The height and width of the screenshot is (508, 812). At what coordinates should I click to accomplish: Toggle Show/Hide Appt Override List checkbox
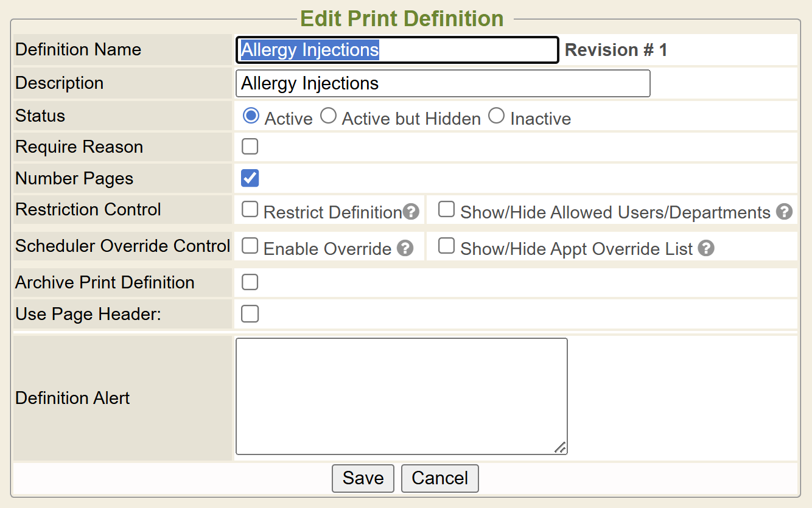click(447, 246)
